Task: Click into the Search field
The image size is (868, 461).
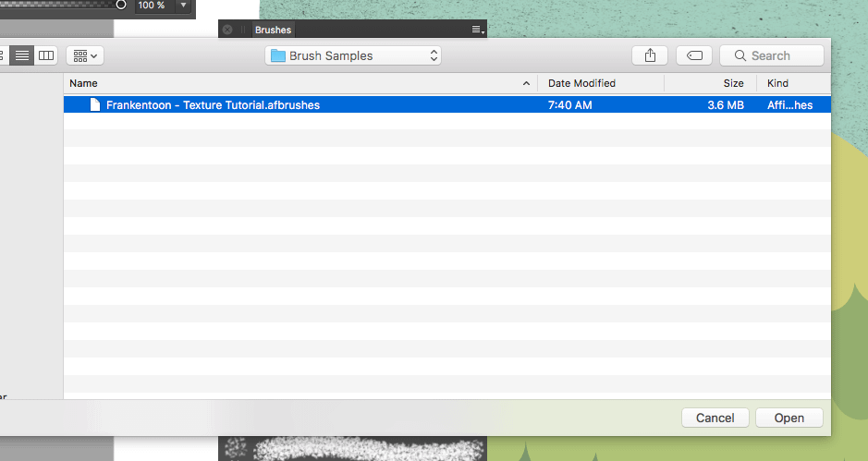Action: pyautogui.click(x=772, y=55)
